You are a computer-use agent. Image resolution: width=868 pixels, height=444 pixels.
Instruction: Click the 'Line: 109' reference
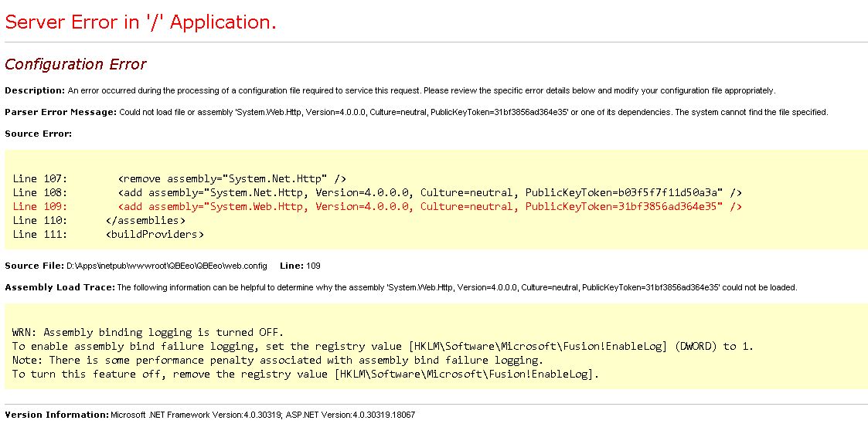click(300, 266)
